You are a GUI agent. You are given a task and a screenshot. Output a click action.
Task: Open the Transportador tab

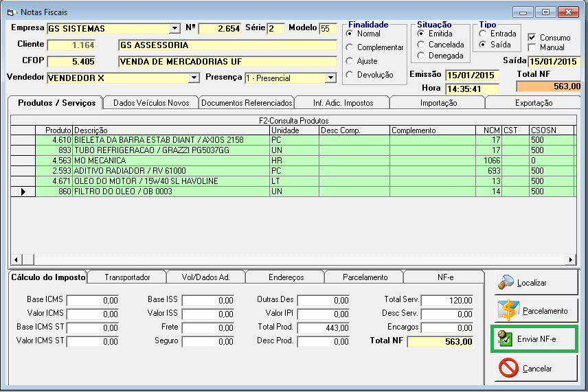pos(127,277)
